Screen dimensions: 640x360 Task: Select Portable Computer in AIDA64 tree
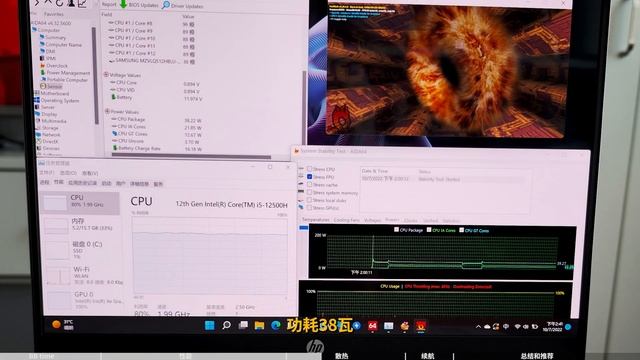(64, 80)
